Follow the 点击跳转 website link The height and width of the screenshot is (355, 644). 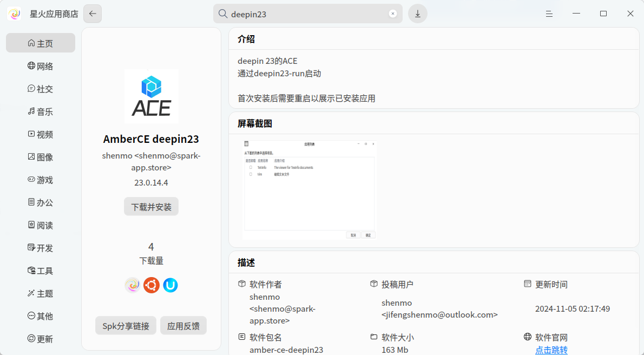click(x=551, y=350)
